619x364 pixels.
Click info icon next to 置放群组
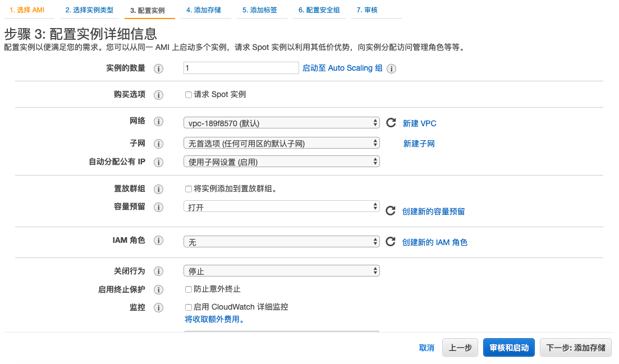(158, 190)
